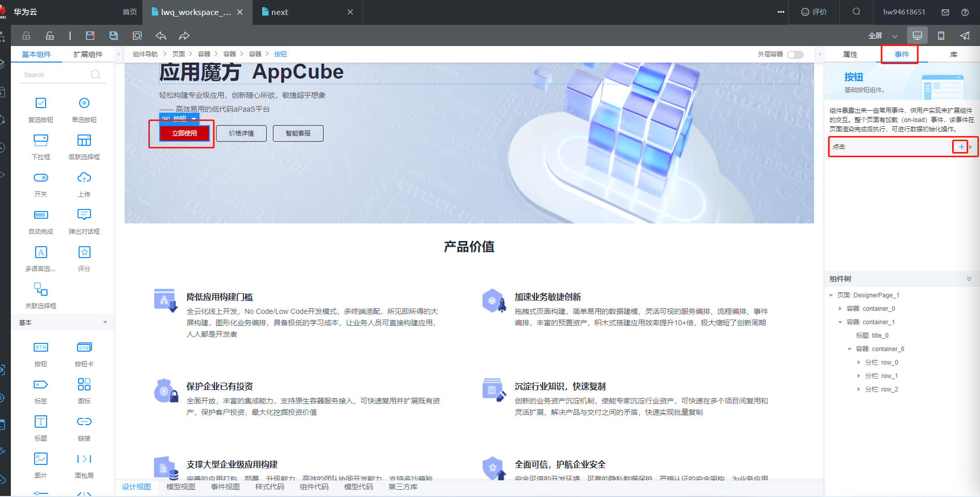This screenshot has height=497, width=980.
Task: Expand the 分栏: row_2 tree node
Action: pyautogui.click(x=859, y=389)
